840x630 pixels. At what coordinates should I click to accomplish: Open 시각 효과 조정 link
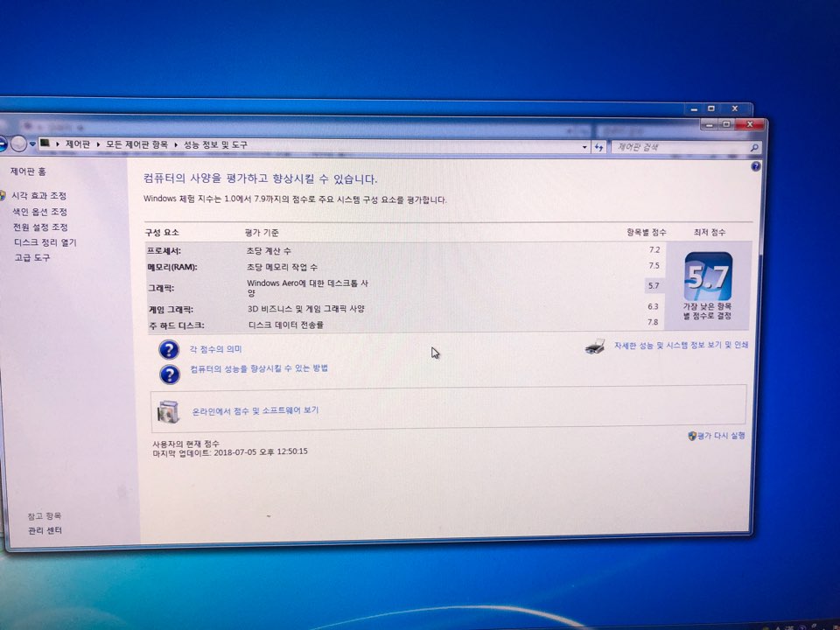click(39, 195)
